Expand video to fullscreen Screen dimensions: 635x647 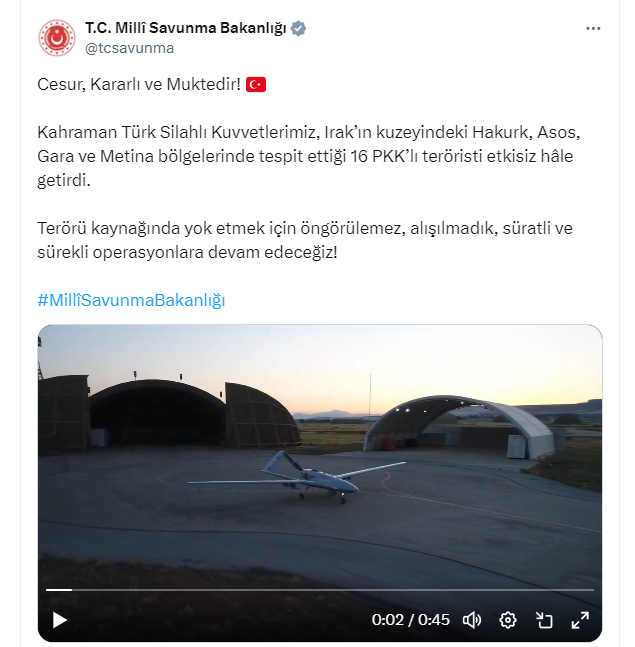(580, 620)
